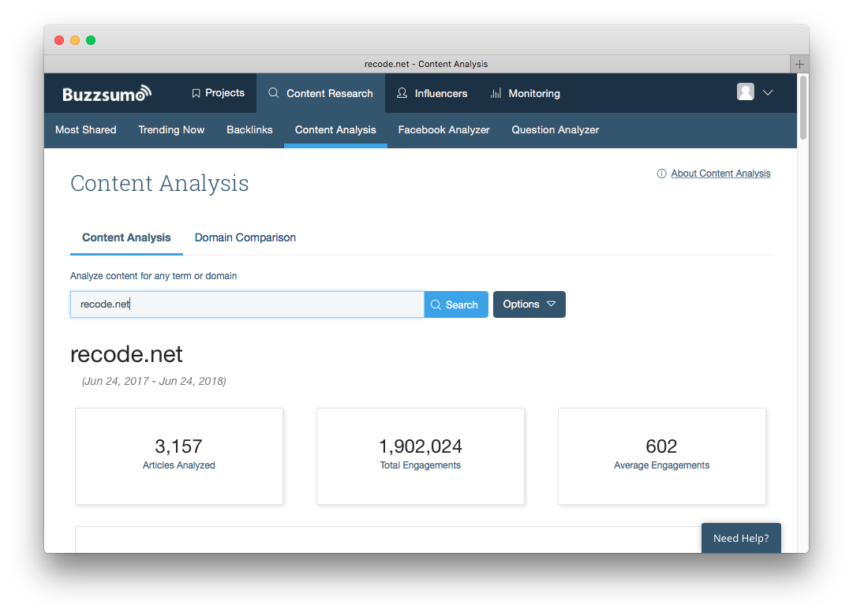Click the 1,902,024 Total Engagements card

point(421,456)
